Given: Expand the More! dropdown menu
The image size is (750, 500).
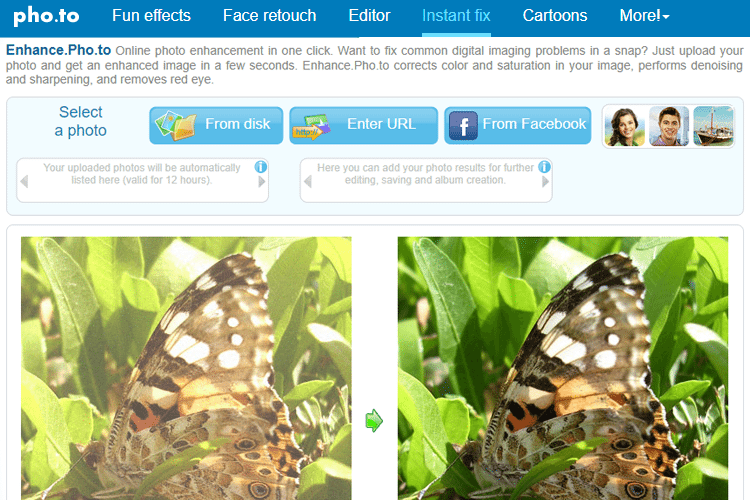Looking at the screenshot, I should 644,16.
